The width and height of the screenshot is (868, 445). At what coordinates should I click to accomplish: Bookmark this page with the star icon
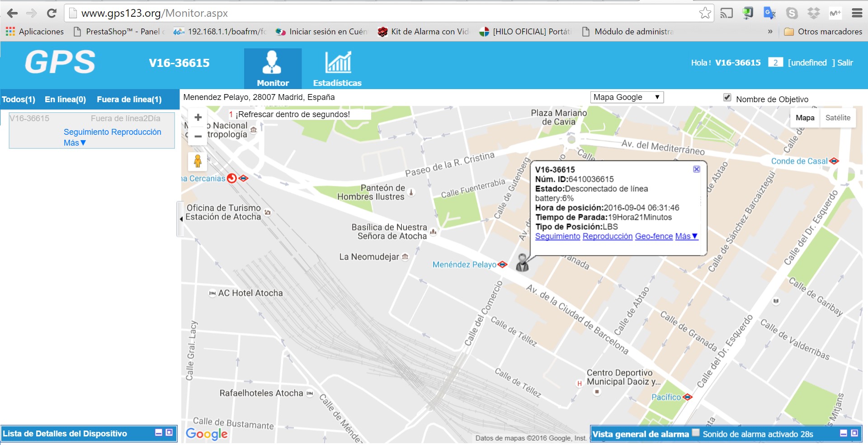[705, 13]
